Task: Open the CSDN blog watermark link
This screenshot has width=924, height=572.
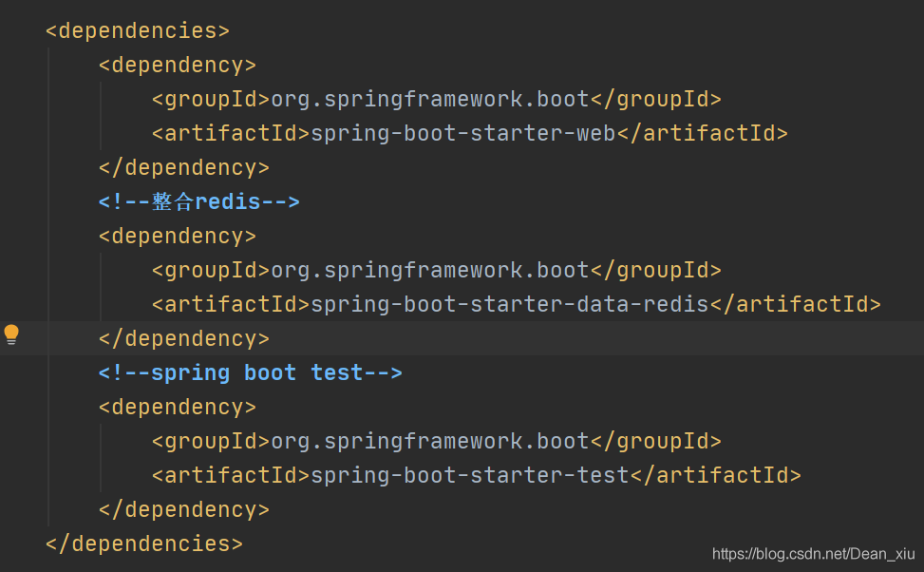Action: pos(812,552)
